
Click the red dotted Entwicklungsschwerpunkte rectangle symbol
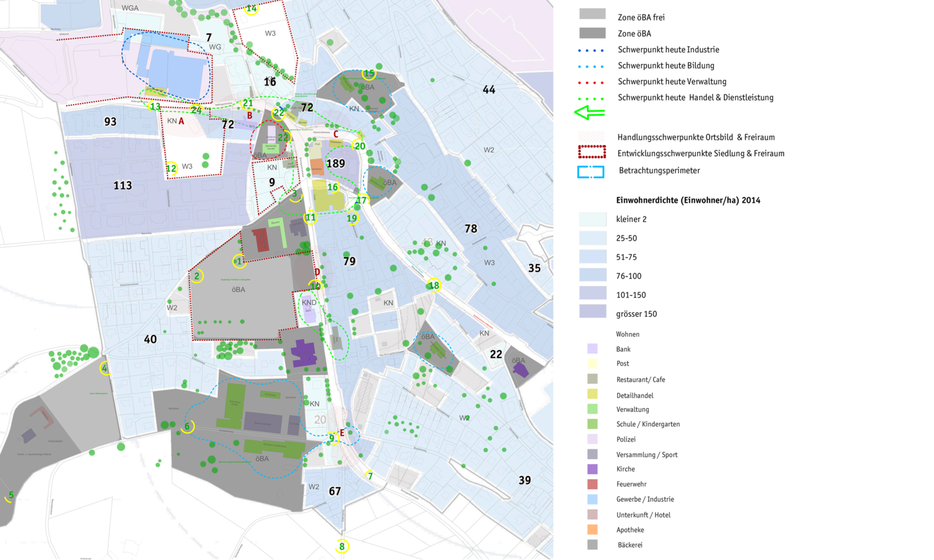591,153
